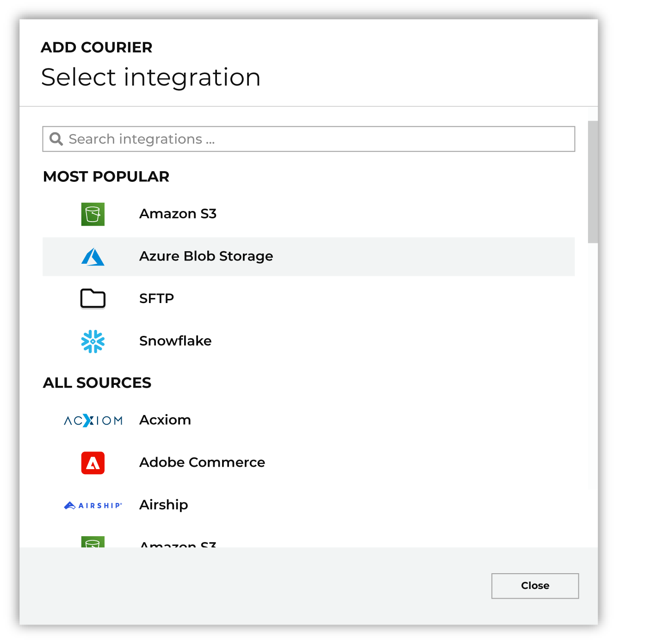The width and height of the screenshot is (656, 644).
Task: Click the Azure Blob Storage logo icon
Action: pos(93,257)
